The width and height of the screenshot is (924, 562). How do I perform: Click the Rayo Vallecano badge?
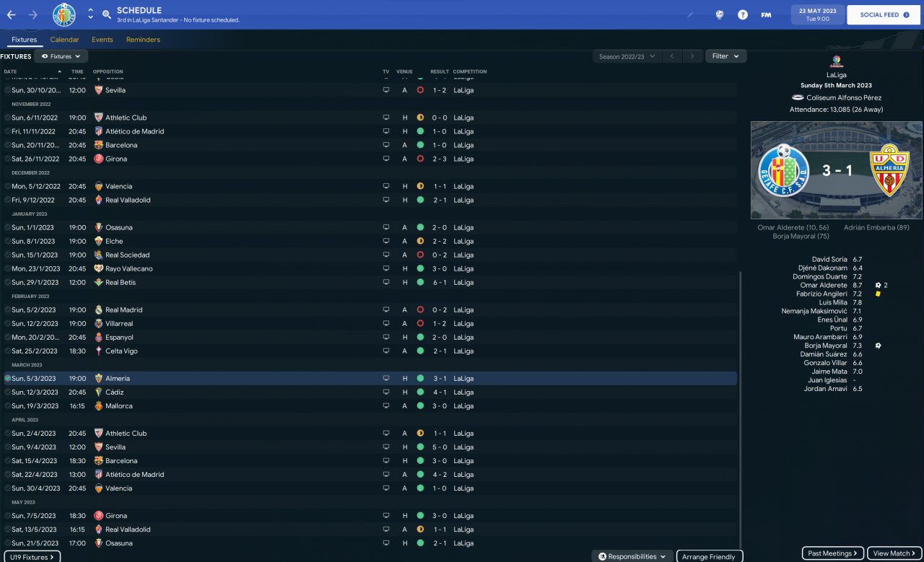tap(99, 268)
